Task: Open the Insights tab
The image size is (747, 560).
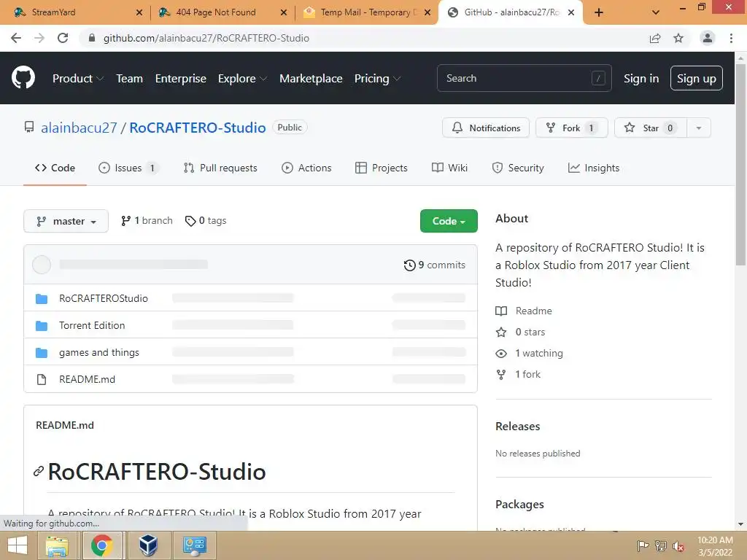Action: click(594, 168)
